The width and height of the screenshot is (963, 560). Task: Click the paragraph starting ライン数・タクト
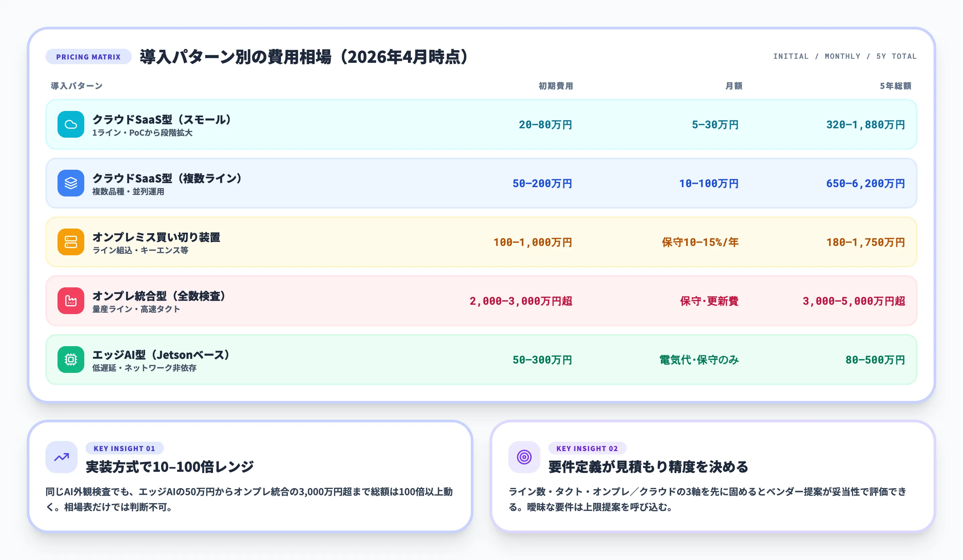pos(707,499)
